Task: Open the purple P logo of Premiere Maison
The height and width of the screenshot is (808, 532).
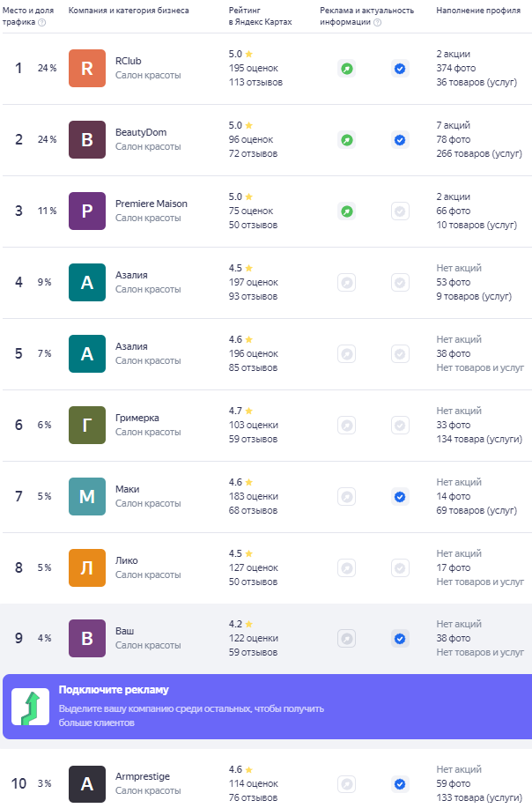Action: pos(87,211)
